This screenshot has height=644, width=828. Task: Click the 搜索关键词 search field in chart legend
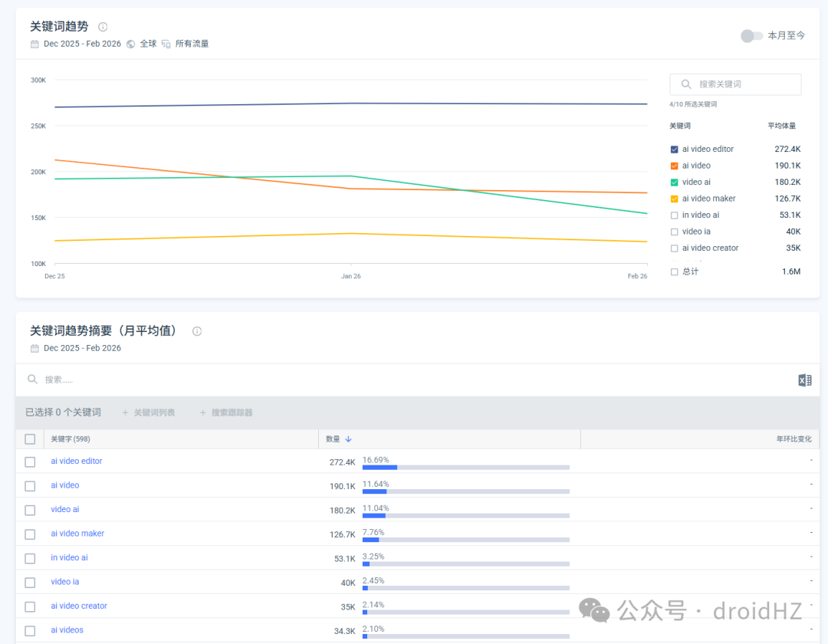[x=735, y=84]
